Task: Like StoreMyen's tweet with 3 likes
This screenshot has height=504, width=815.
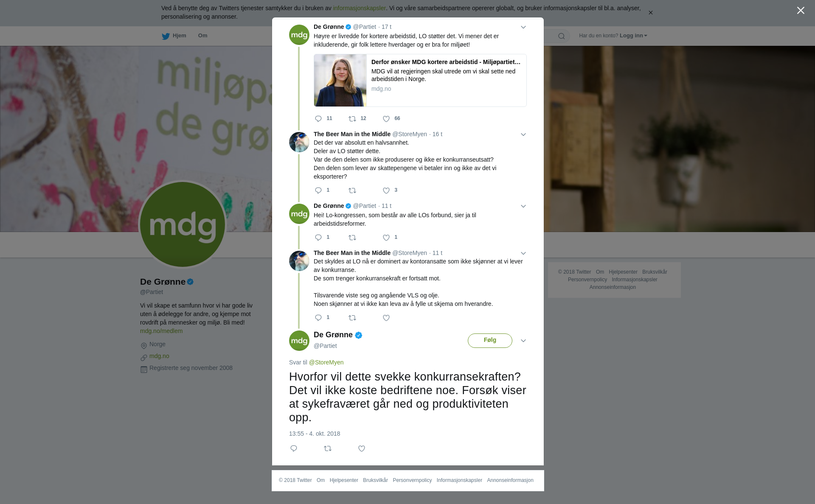Action: pyautogui.click(x=386, y=190)
